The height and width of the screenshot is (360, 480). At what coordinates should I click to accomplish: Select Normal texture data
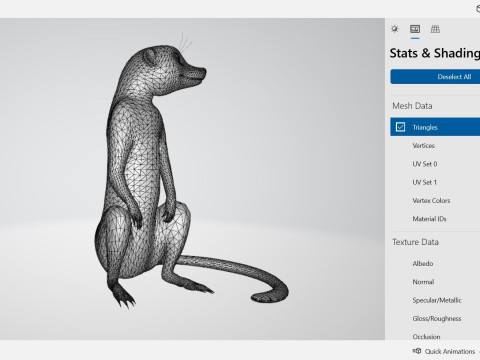click(423, 282)
